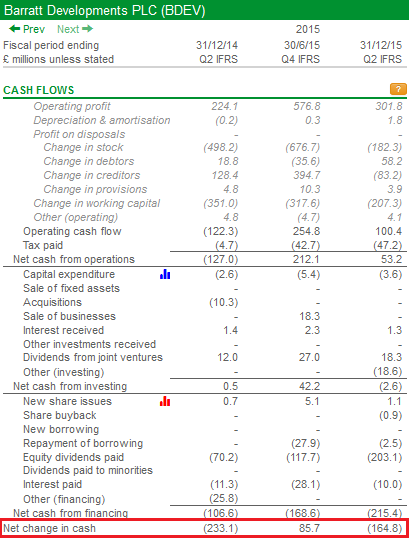Select the Equity dividends paid label
This screenshot has height=539, width=409.
pos(73,458)
